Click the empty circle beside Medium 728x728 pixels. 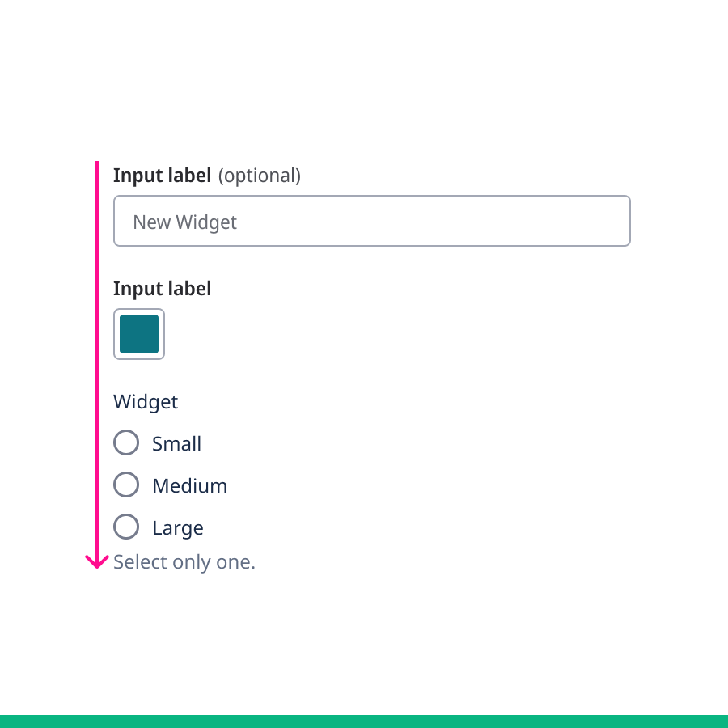coord(126,485)
